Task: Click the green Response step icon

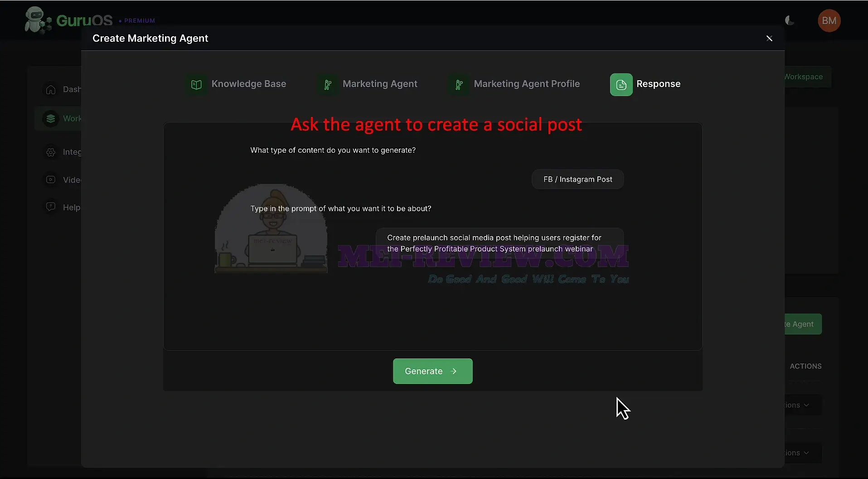Action: tap(621, 85)
